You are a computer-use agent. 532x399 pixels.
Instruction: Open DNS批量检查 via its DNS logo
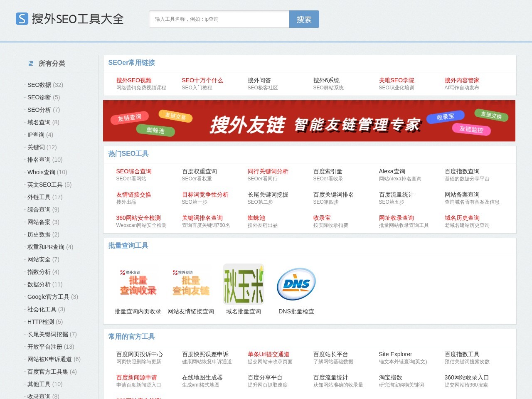(x=296, y=284)
